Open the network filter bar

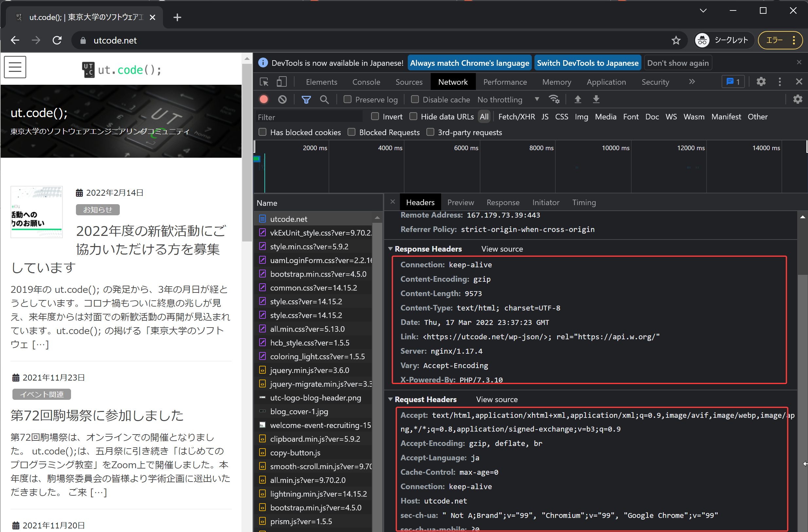point(306,99)
